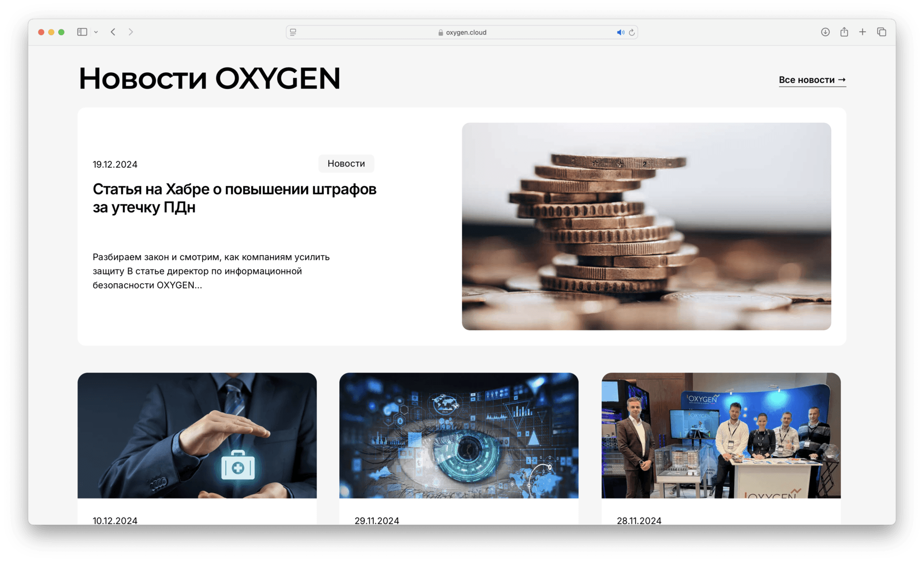Mute the tab audio speaker icon

620,32
